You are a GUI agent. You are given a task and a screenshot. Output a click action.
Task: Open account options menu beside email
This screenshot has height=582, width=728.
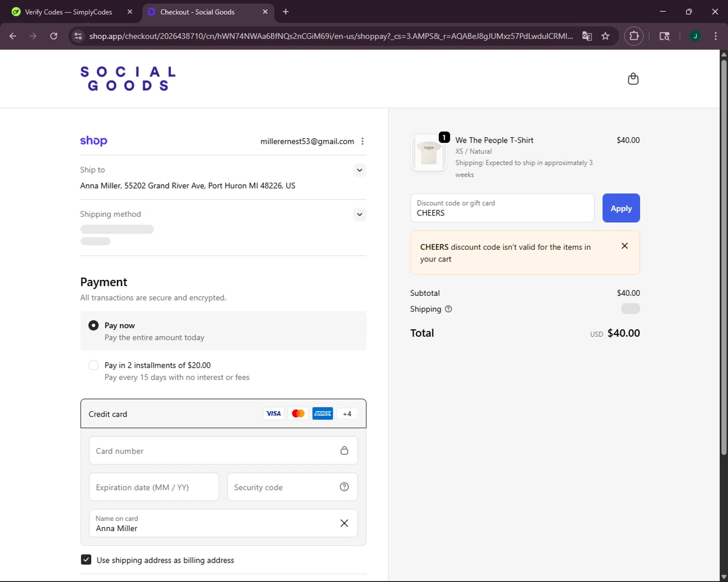(363, 141)
